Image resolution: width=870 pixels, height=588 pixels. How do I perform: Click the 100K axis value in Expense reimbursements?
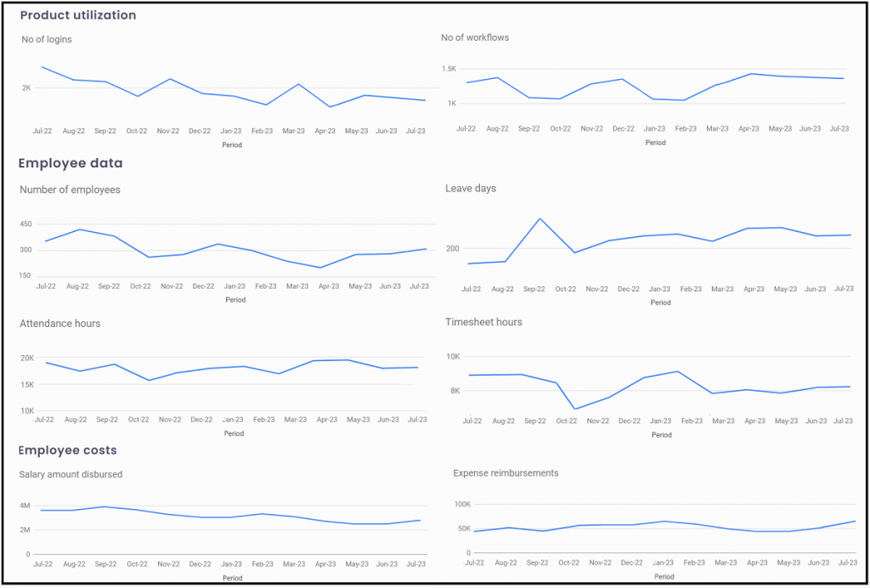(461, 505)
